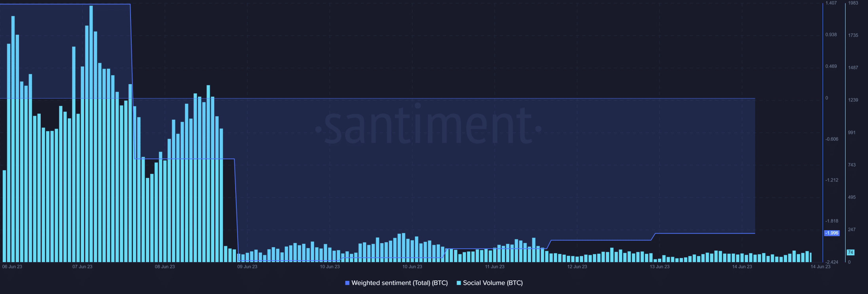
Task: Click the -1.996 current sentiment value badge
Action: tap(832, 233)
